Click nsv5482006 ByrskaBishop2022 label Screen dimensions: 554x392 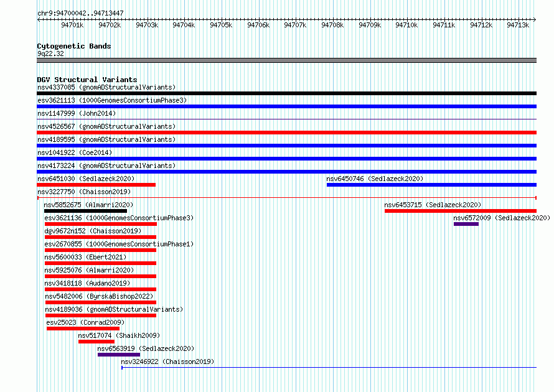(x=99, y=296)
